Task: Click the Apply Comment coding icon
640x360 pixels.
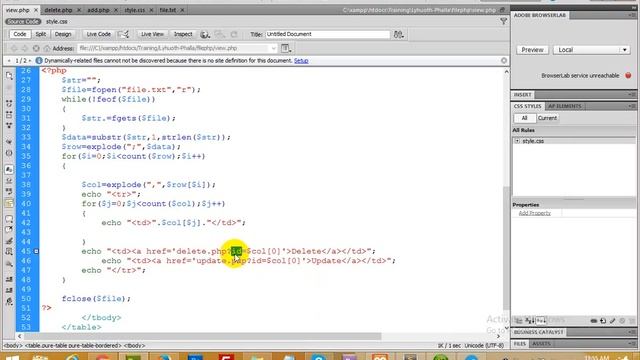Action: coord(9,219)
